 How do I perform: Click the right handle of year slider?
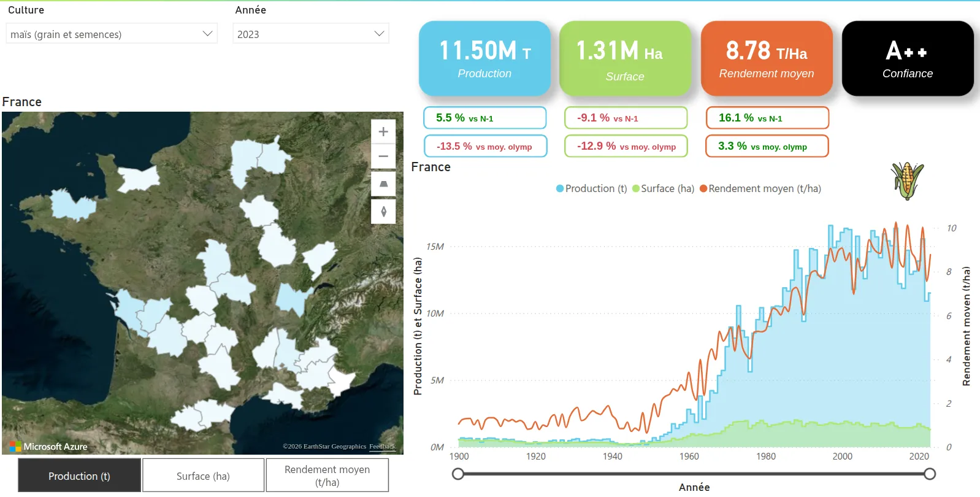pyautogui.click(x=930, y=474)
